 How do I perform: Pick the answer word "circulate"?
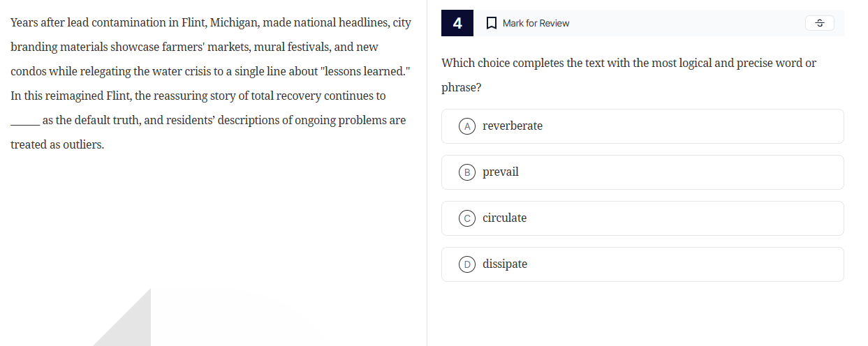tap(505, 218)
